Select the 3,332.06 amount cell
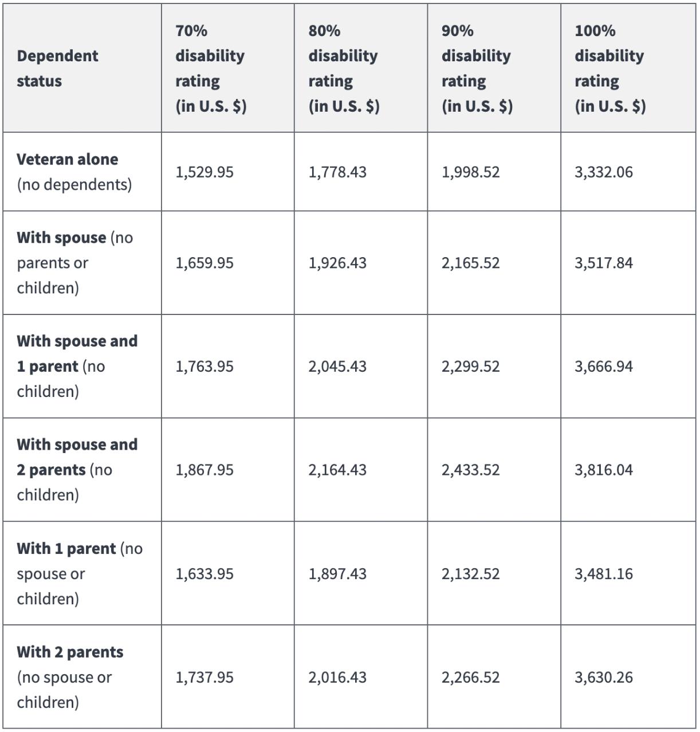The image size is (700, 732). (604, 172)
